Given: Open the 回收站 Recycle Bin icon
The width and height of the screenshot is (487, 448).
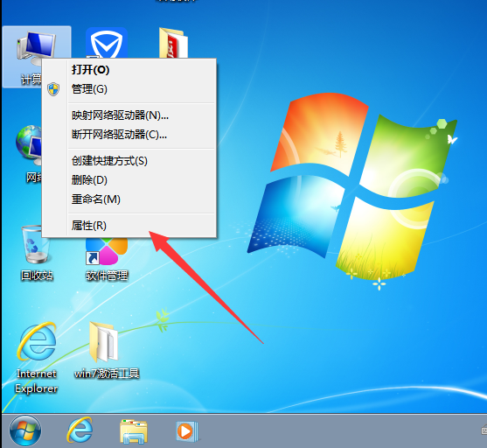Looking at the screenshot, I should pos(36,245).
